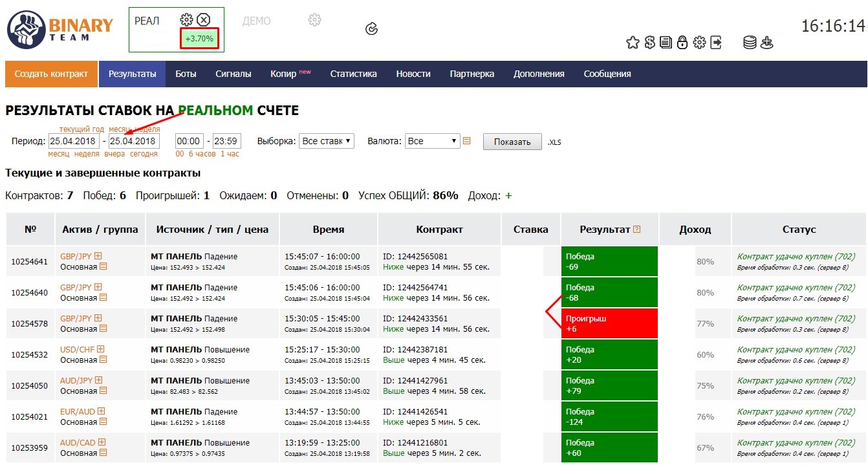
Task: Open the documents icon in header
Action: click(666, 43)
